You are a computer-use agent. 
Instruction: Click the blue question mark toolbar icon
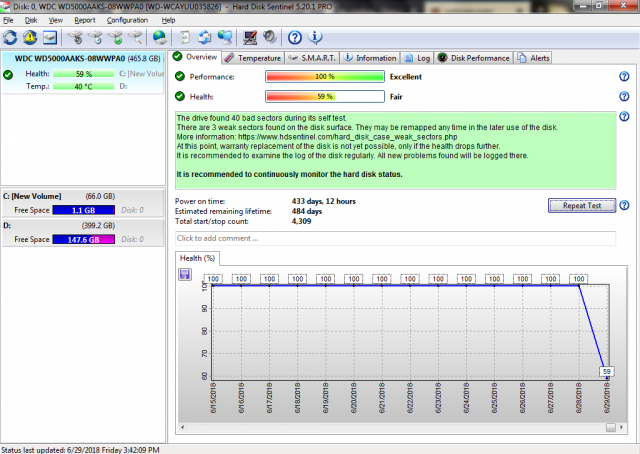(x=295, y=38)
